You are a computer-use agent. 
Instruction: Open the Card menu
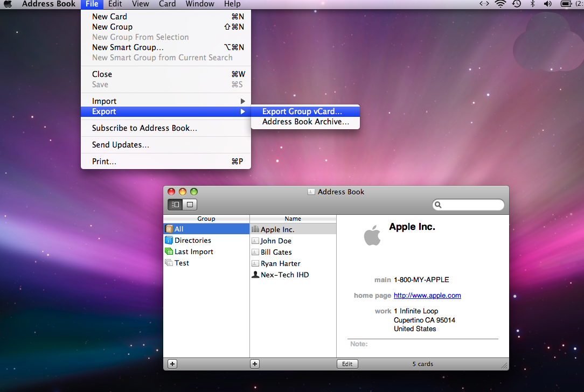(167, 4)
